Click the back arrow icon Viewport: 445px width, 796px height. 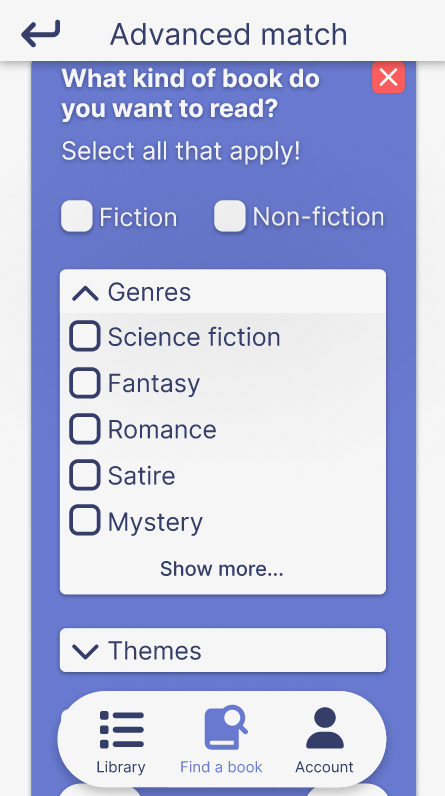point(41,34)
